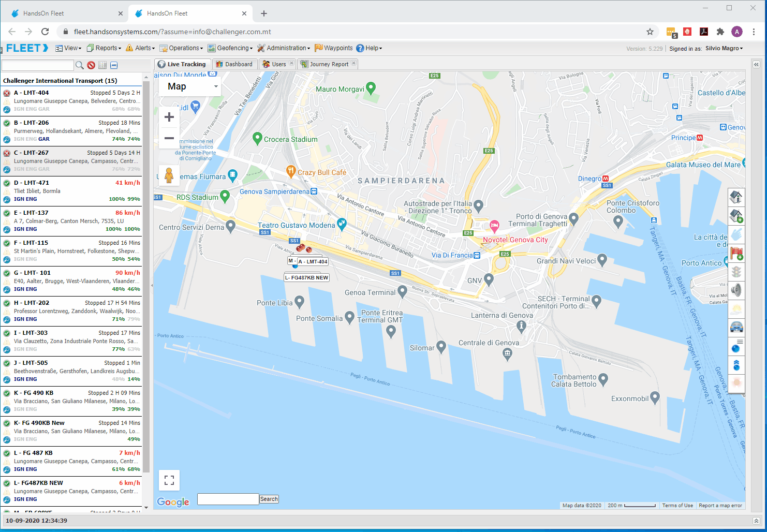
Task: Toggle the speaker sound icon in map toolbar
Action: pos(736,290)
